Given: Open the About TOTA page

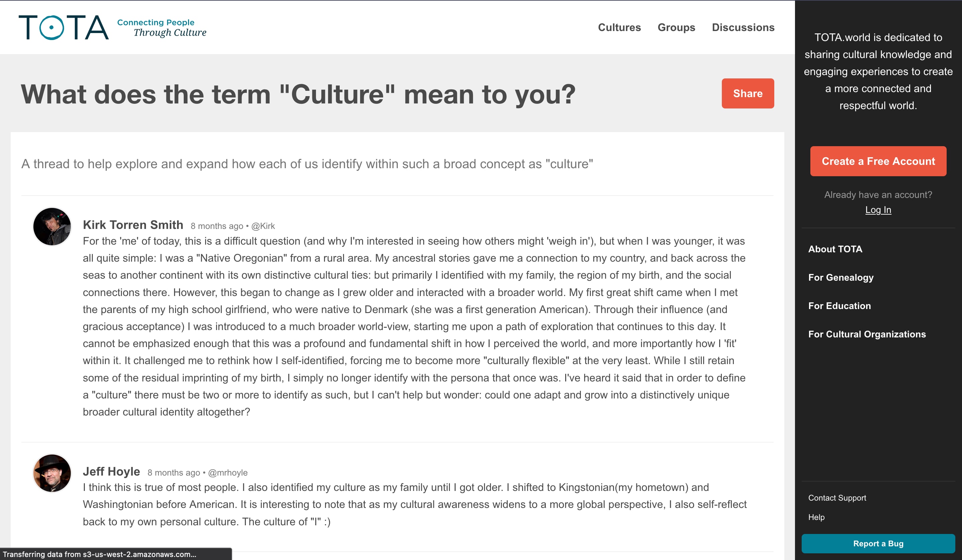Looking at the screenshot, I should [x=835, y=249].
